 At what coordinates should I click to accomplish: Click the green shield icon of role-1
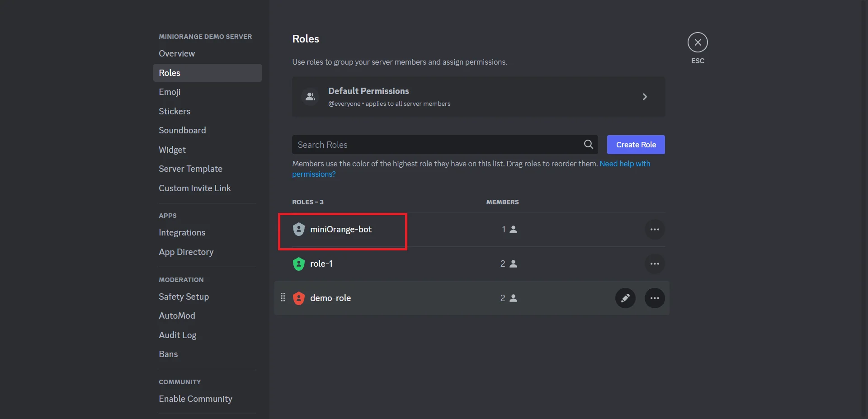299,264
